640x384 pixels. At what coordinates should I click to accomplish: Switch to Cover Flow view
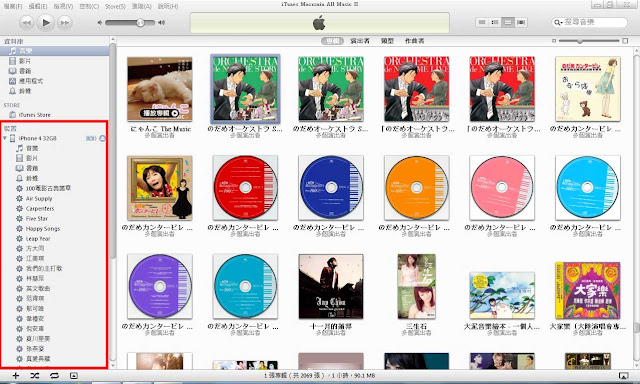[x=521, y=22]
